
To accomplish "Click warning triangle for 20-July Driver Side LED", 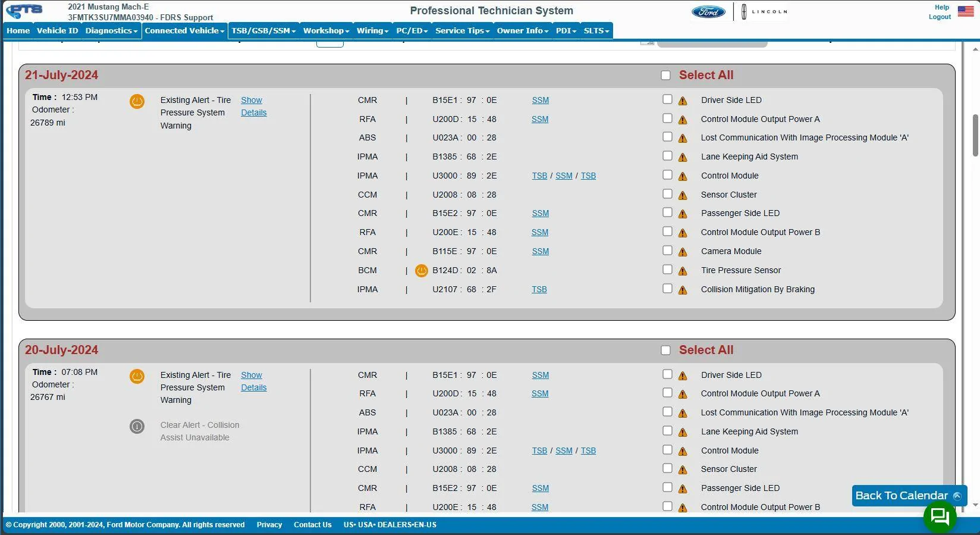I will [x=683, y=376].
